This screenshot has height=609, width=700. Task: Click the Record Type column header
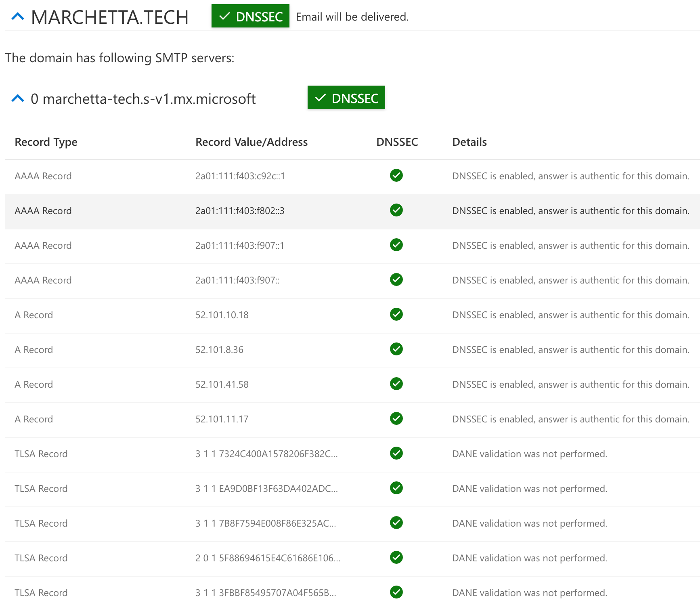point(46,142)
